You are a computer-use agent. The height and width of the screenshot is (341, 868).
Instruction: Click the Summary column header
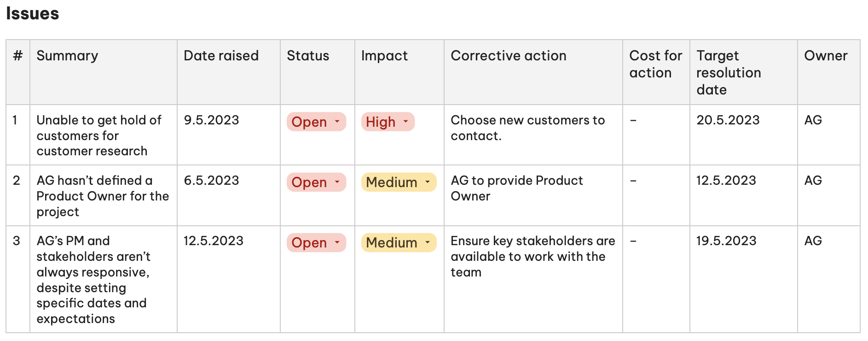pyautogui.click(x=67, y=56)
